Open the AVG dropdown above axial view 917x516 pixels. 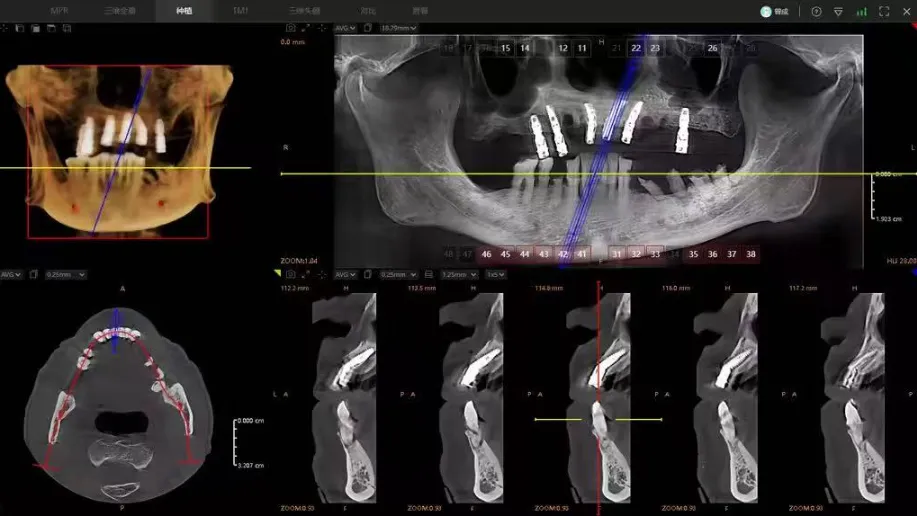[x=11, y=274]
